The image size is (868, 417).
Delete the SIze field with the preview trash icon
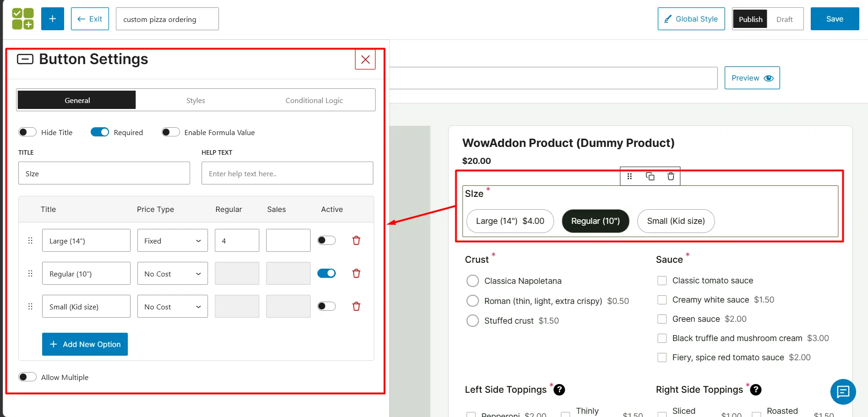tap(671, 176)
